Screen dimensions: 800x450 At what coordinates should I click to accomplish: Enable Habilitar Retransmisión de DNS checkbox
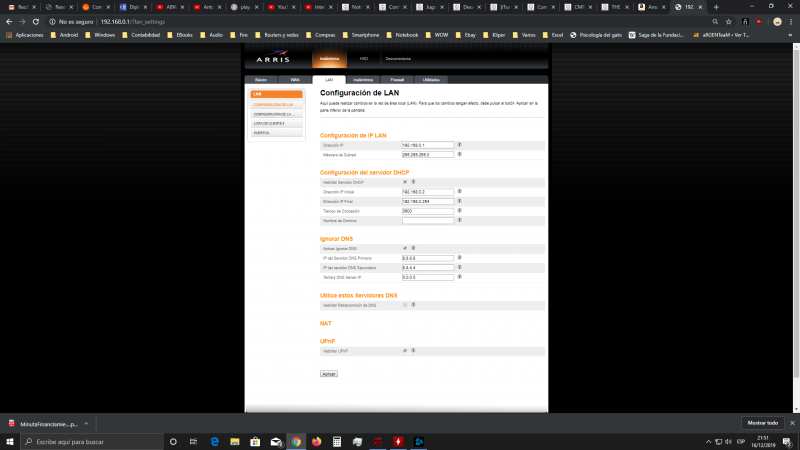(404, 305)
